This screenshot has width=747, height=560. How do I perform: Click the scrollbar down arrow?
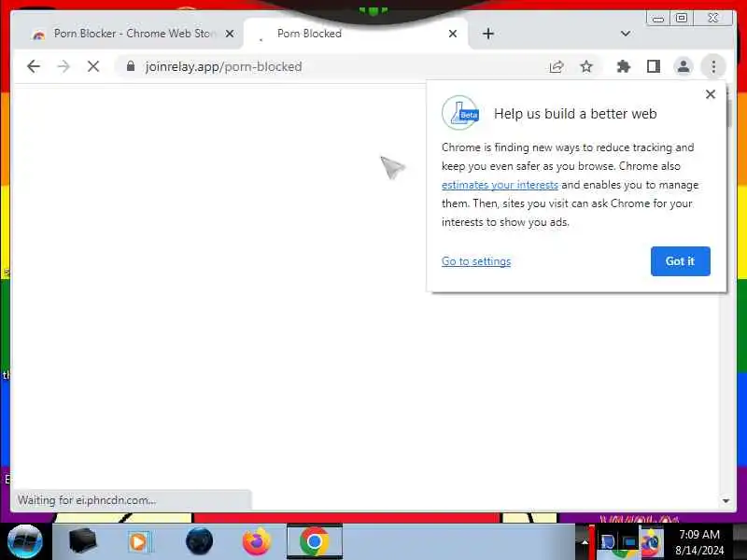click(x=726, y=500)
